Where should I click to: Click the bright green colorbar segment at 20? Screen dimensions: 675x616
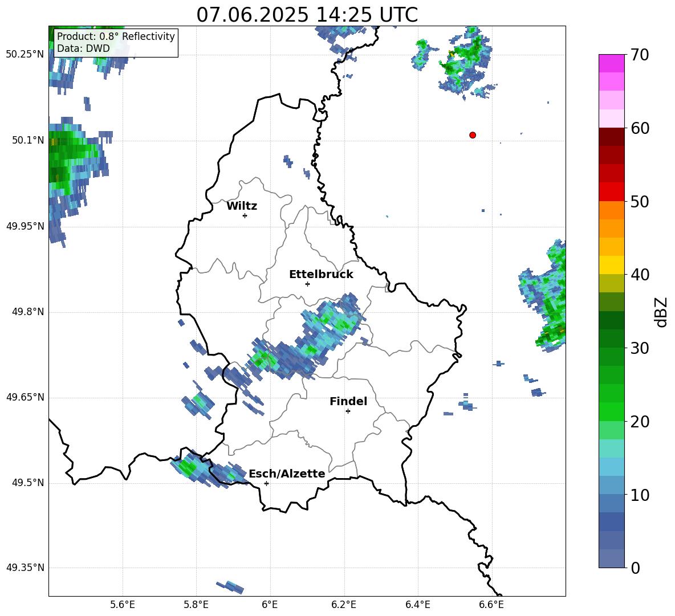point(612,411)
